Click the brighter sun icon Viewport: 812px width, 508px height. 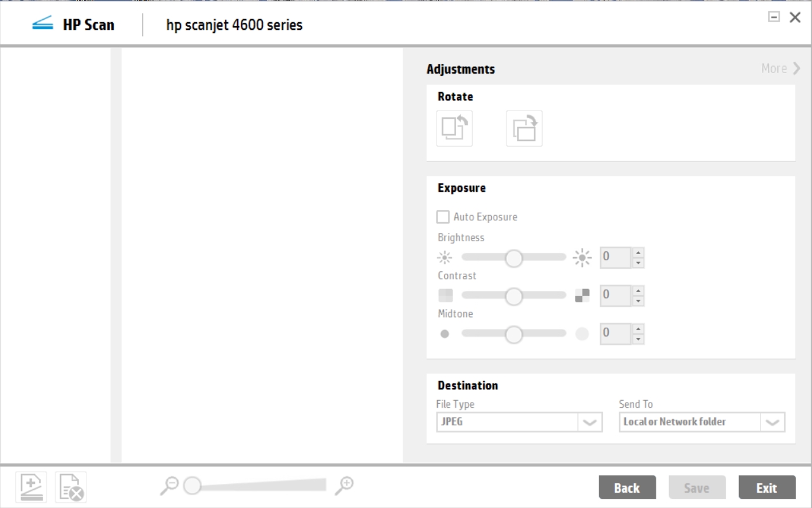coord(581,258)
